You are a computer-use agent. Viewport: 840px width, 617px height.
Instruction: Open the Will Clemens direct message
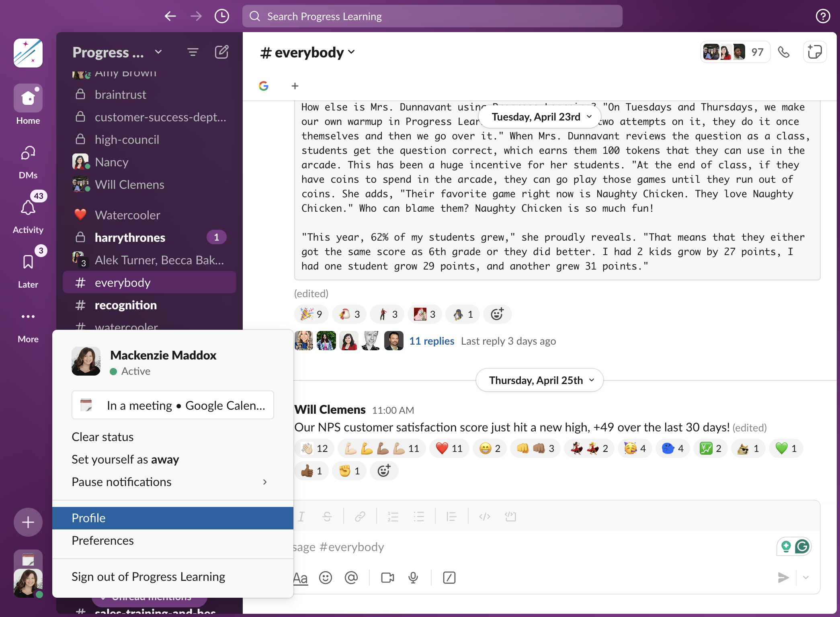[x=150, y=184]
